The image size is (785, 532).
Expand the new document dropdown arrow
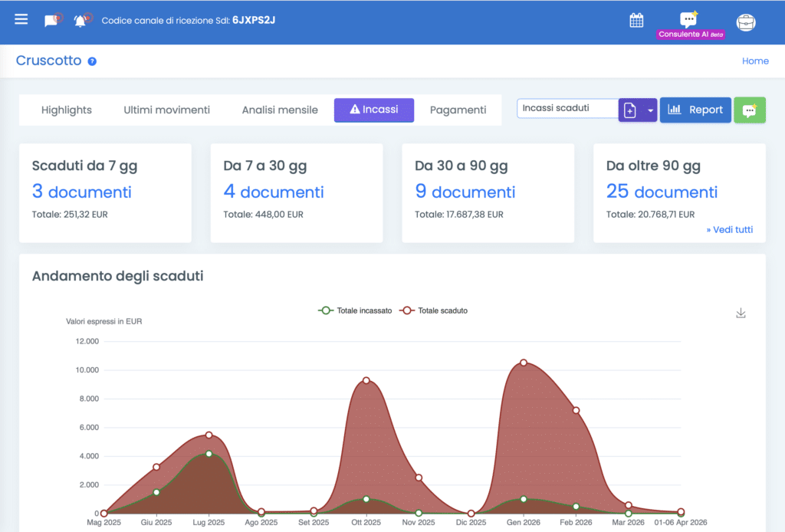click(x=650, y=110)
